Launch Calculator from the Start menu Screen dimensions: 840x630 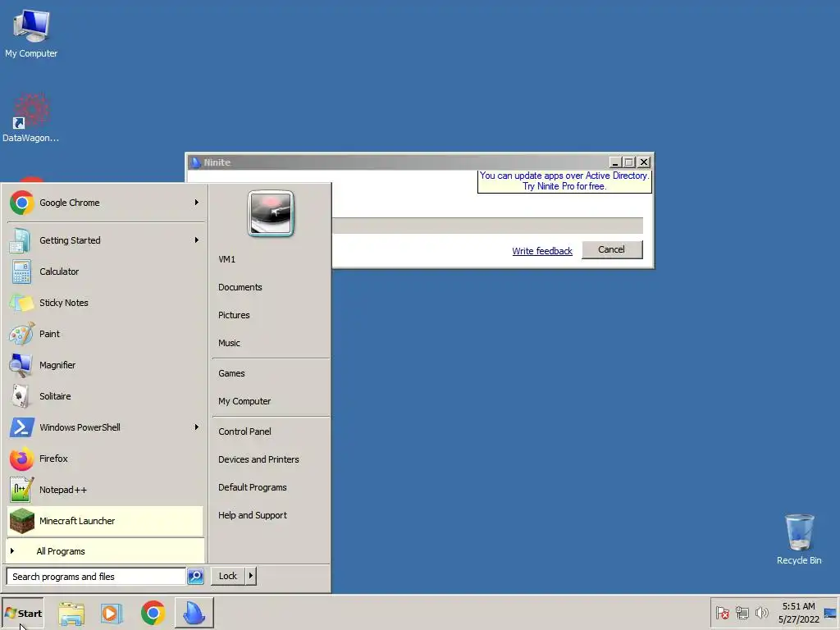[105, 272]
